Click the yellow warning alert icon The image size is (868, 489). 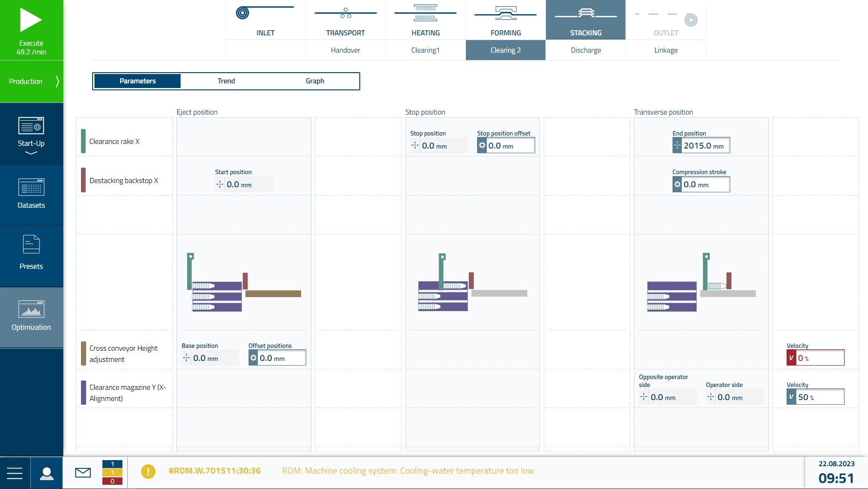click(148, 471)
